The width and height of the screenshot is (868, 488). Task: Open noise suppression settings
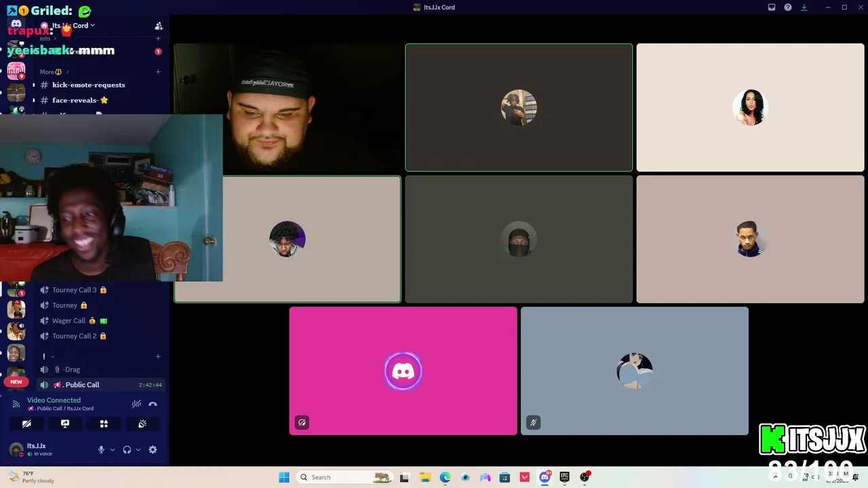[136, 404]
